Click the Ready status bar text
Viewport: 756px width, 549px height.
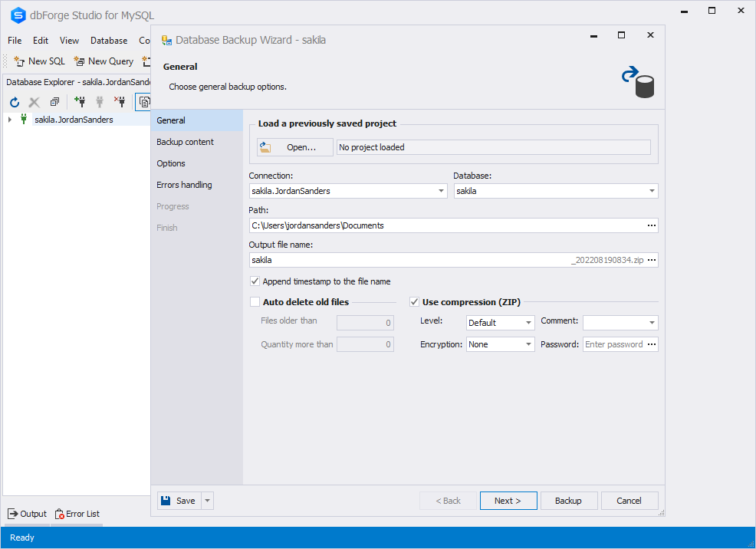click(x=22, y=537)
